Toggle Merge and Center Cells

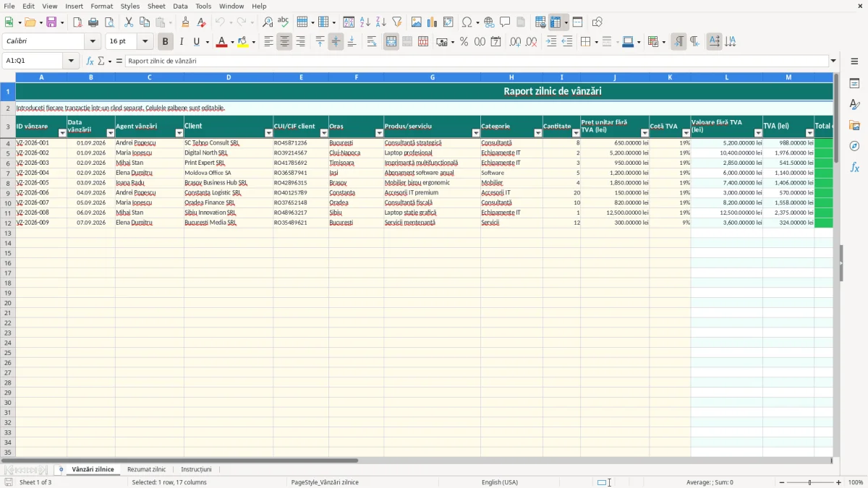point(391,42)
